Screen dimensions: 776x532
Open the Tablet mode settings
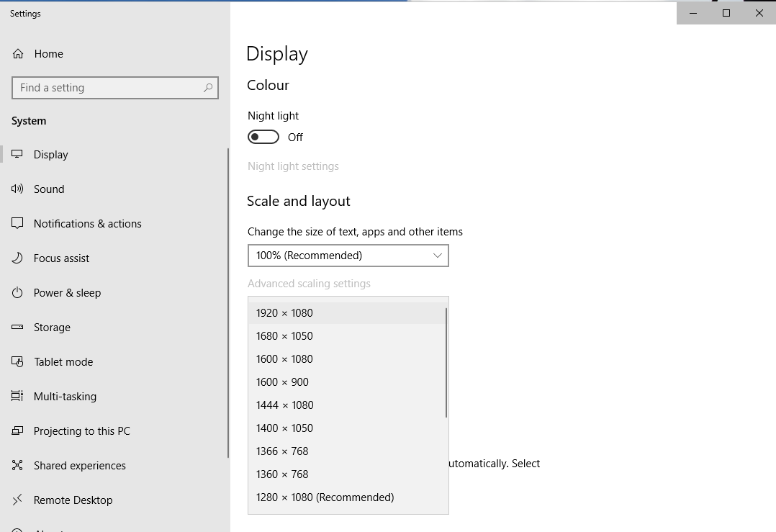pyautogui.click(x=63, y=361)
